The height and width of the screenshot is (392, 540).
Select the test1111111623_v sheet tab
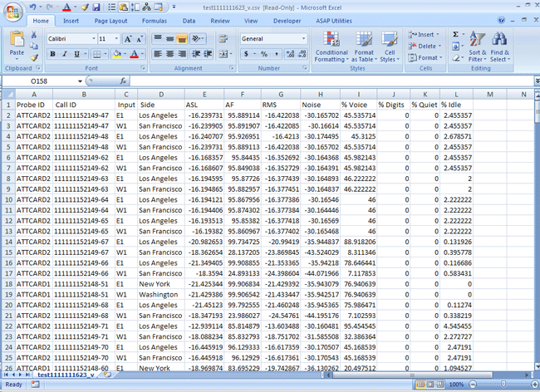[x=66, y=375]
